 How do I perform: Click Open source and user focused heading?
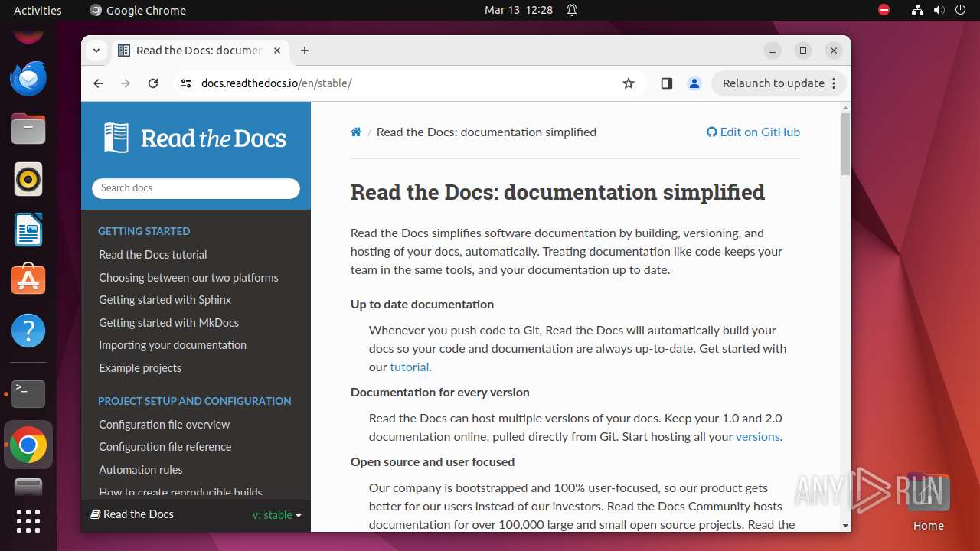[433, 462]
